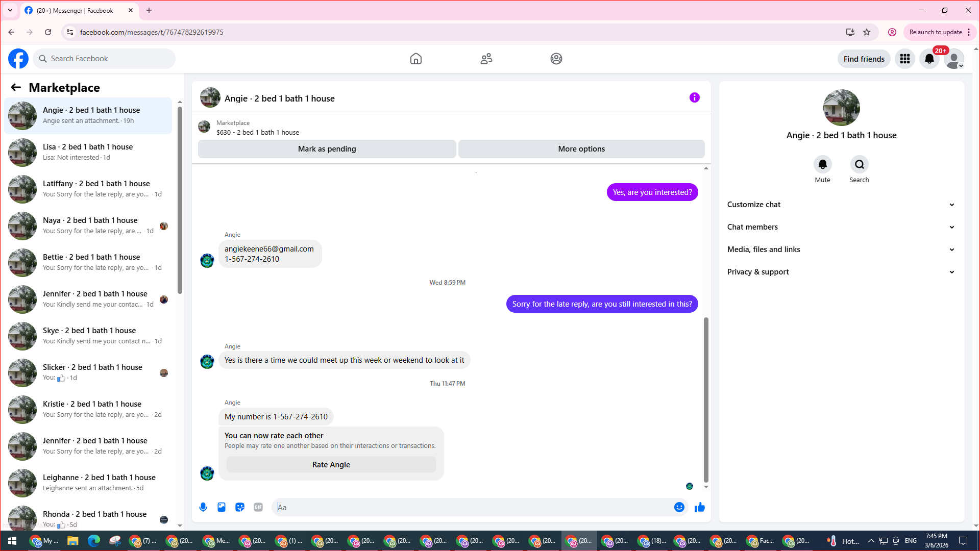Open Lisa's 2 bed 1 bath conversation
Image resolution: width=980 pixels, height=551 pixels.
(x=88, y=152)
